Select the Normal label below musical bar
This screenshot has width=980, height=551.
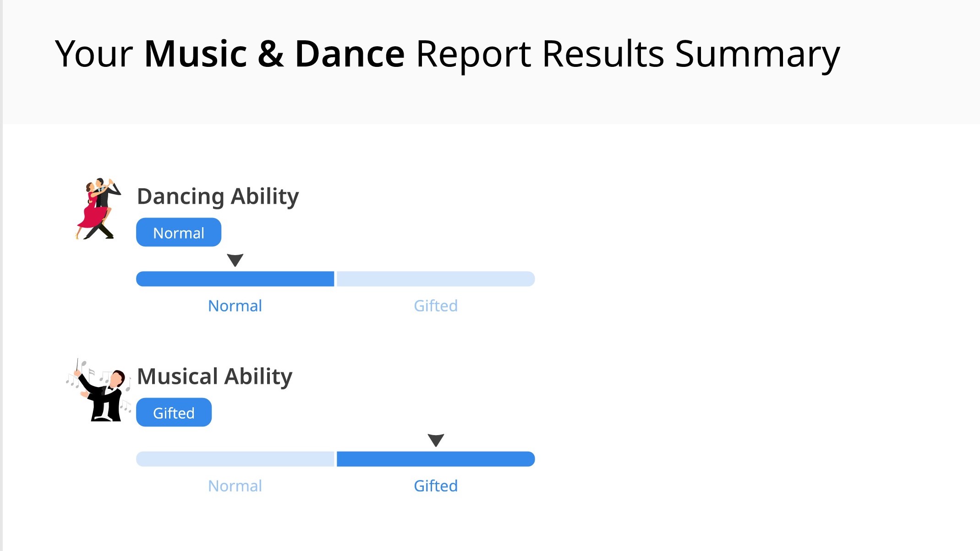click(235, 486)
